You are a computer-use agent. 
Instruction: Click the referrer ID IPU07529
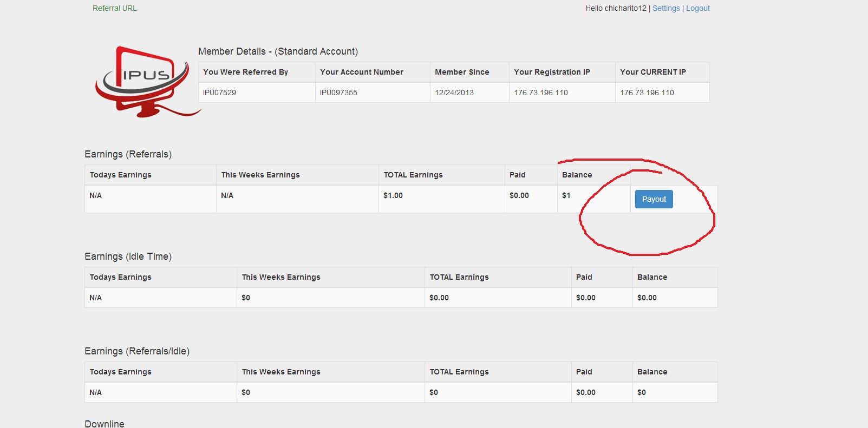219,93
